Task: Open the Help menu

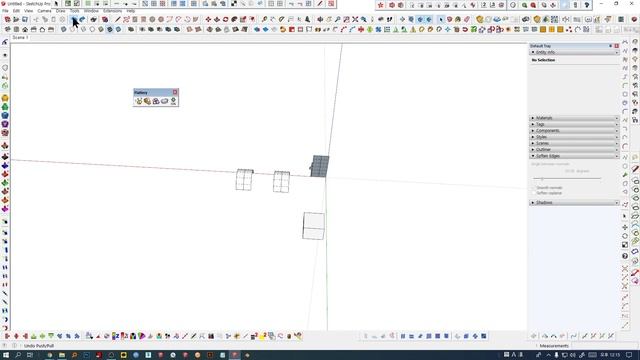Action: point(131,11)
